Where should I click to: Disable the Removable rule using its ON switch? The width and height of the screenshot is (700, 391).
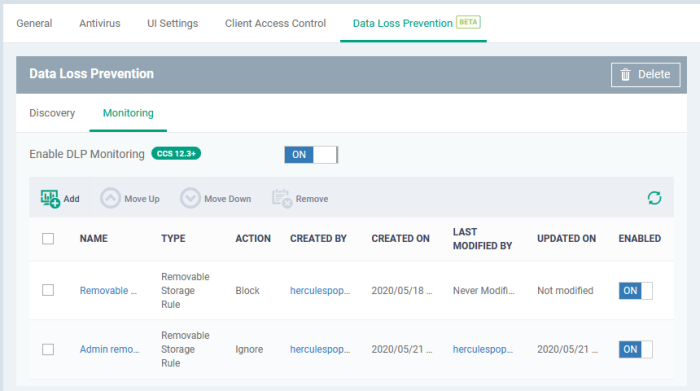click(635, 291)
